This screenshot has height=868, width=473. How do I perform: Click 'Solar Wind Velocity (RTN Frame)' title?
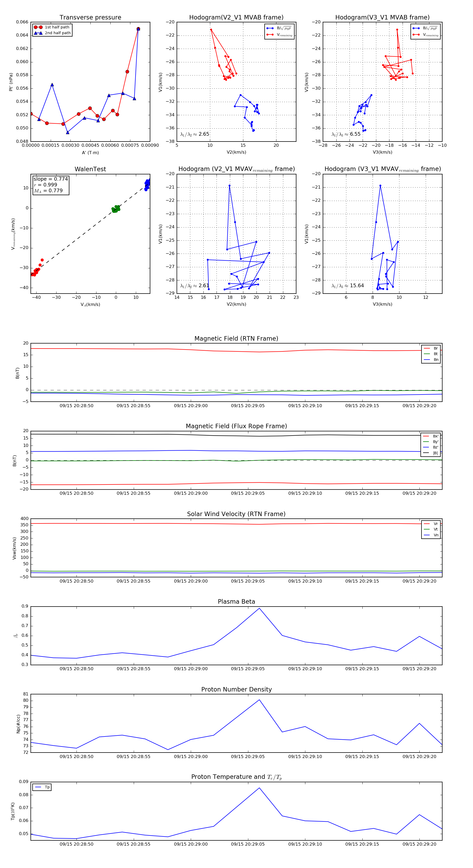(236, 514)
